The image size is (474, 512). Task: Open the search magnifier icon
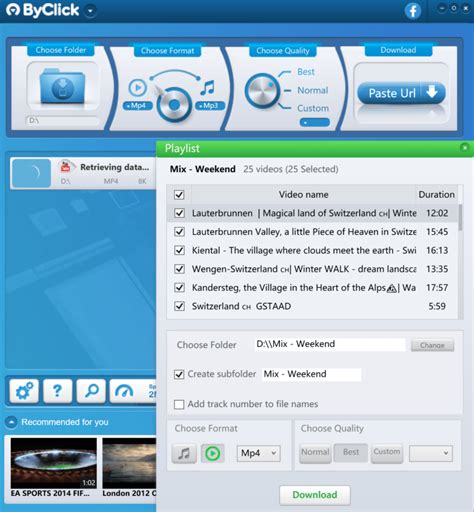coord(91,391)
